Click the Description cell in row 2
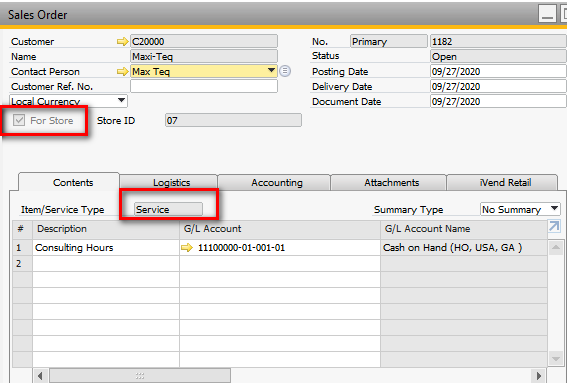The width and height of the screenshot is (567, 383). 106,264
